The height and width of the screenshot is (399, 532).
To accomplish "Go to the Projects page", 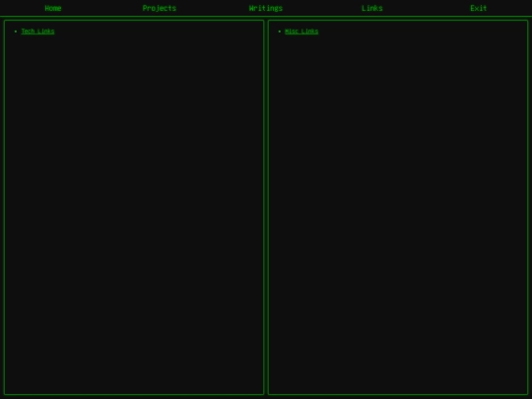I will (x=160, y=8).
